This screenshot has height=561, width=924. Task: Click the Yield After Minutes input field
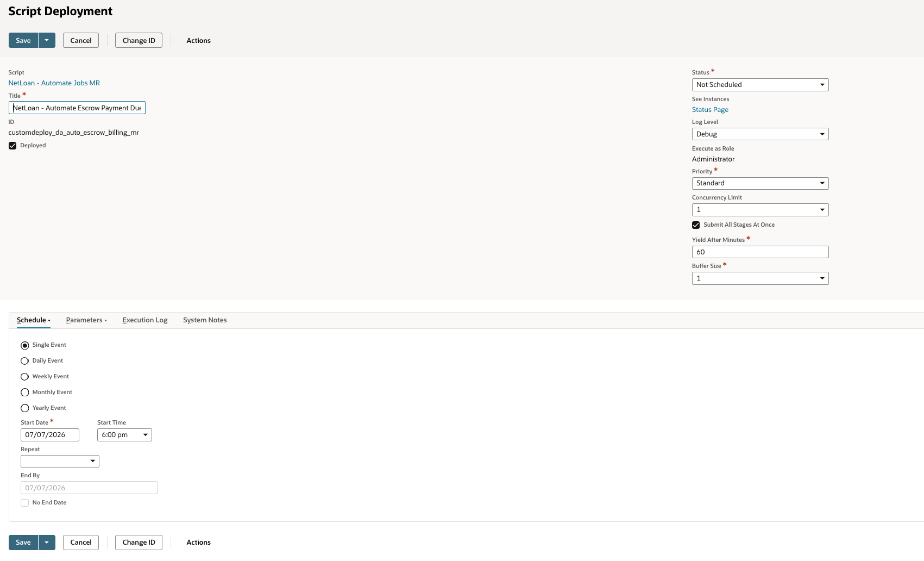(x=760, y=252)
